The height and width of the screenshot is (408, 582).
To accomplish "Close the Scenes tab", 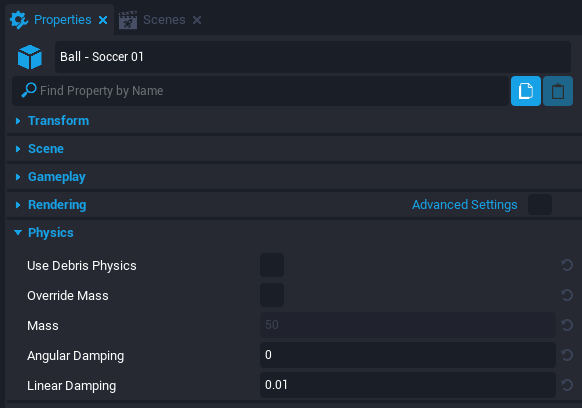I will [x=197, y=20].
